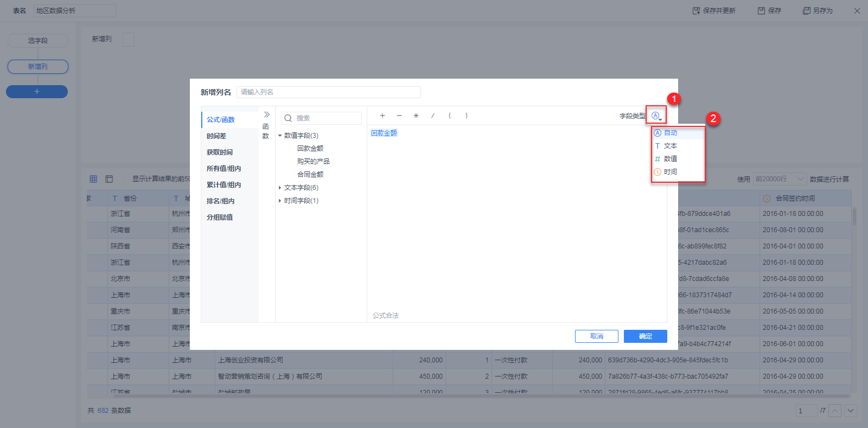The image size is (868, 428).
Task: Collapse the function panel with the double chevron
Action: 266,114
